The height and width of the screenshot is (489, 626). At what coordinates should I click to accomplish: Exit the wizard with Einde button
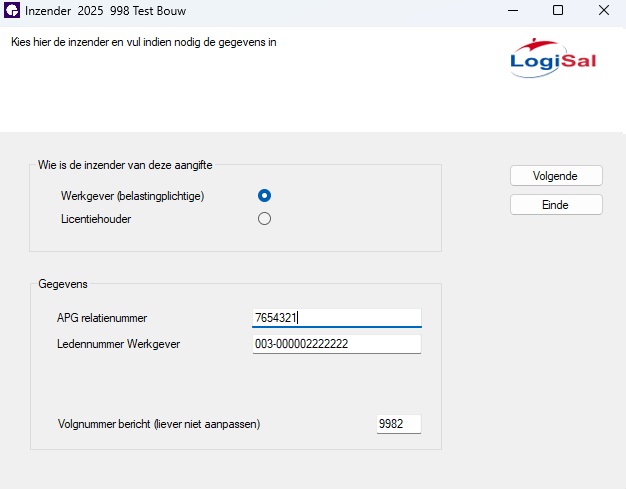click(x=556, y=205)
